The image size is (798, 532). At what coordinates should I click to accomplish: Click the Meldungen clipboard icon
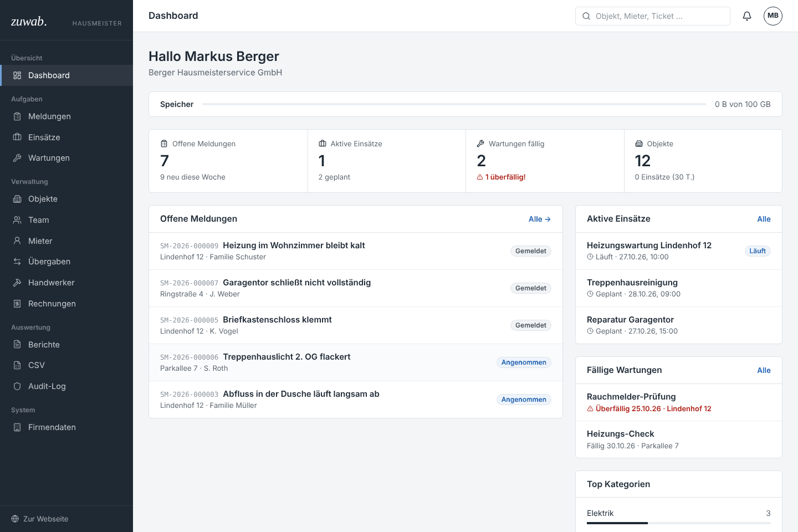click(x=17, y=116)
